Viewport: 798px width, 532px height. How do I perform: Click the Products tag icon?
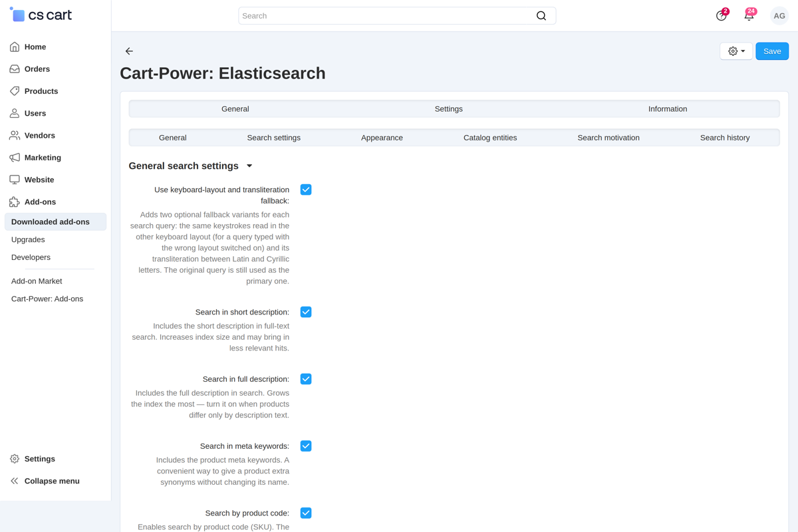pos(15,91)
